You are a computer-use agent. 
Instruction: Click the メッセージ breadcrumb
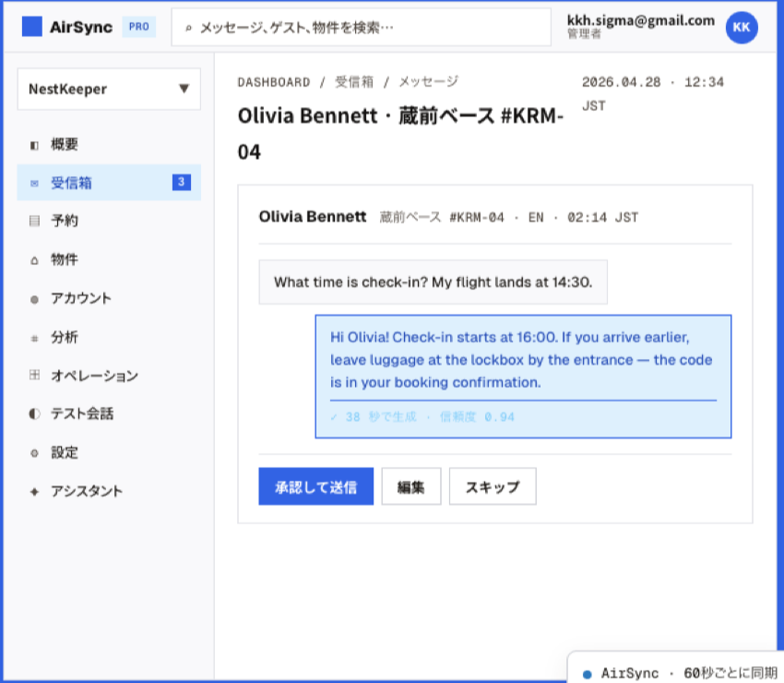pyautogui.click(x=428, y=81)
